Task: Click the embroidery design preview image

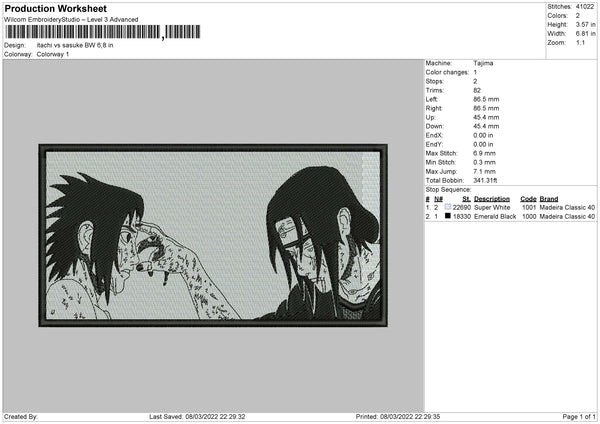Action: pyautogui.click(x=213, y=235)
